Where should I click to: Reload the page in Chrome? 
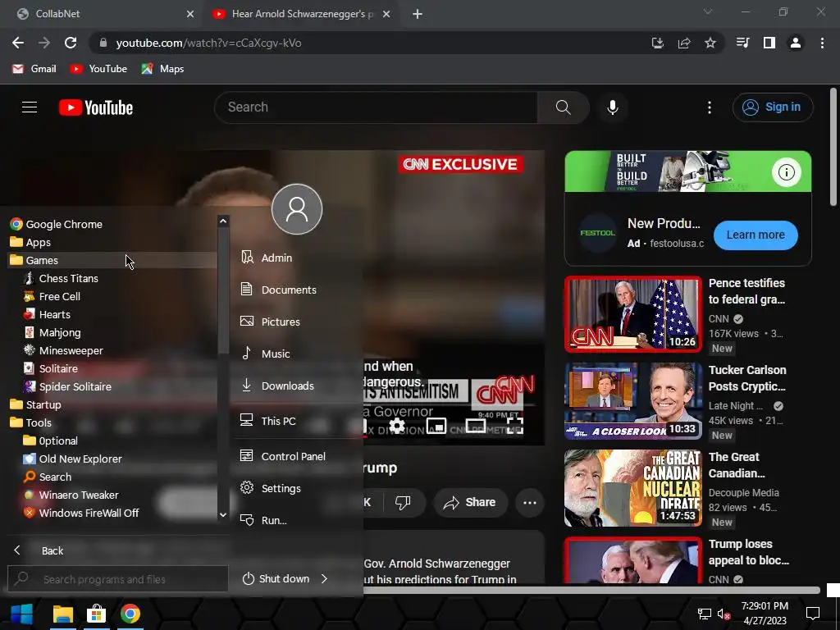click(x=71, y=43)
